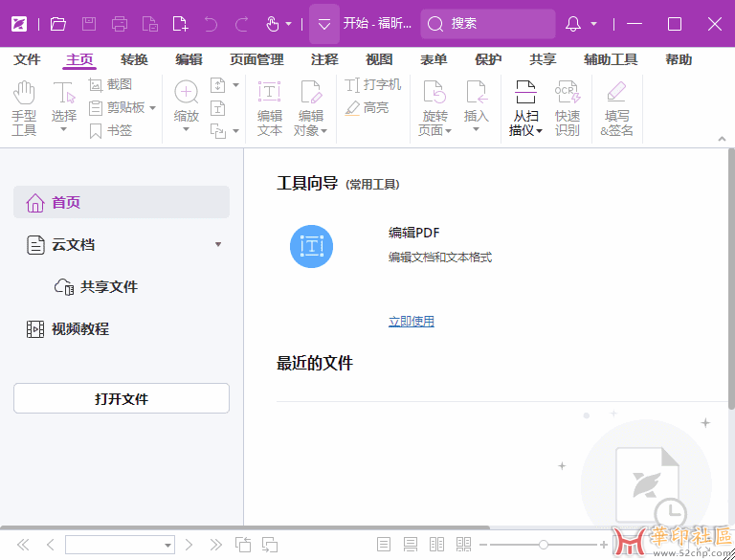Click the 从扫描仪 scanner icon
This screenshot has height=560, width=735.
525,107
